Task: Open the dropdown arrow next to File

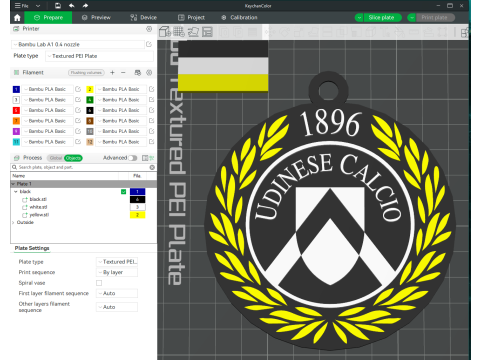Action: 38,6
